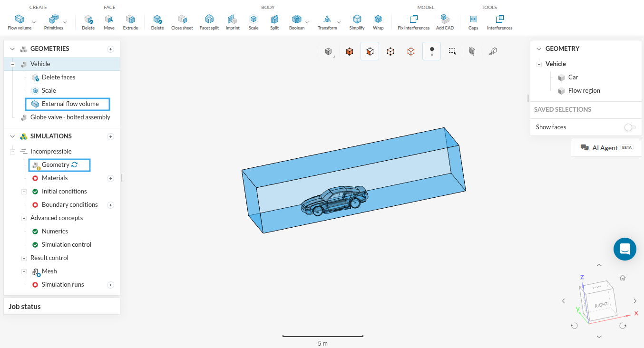644x348 pixels.
Task: Toggle the box selection mode icon
Action: click(452, 51)
